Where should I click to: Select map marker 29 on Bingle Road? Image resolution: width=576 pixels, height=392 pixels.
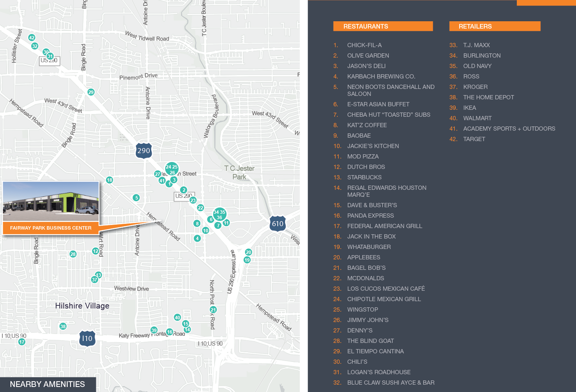point(91,92)
